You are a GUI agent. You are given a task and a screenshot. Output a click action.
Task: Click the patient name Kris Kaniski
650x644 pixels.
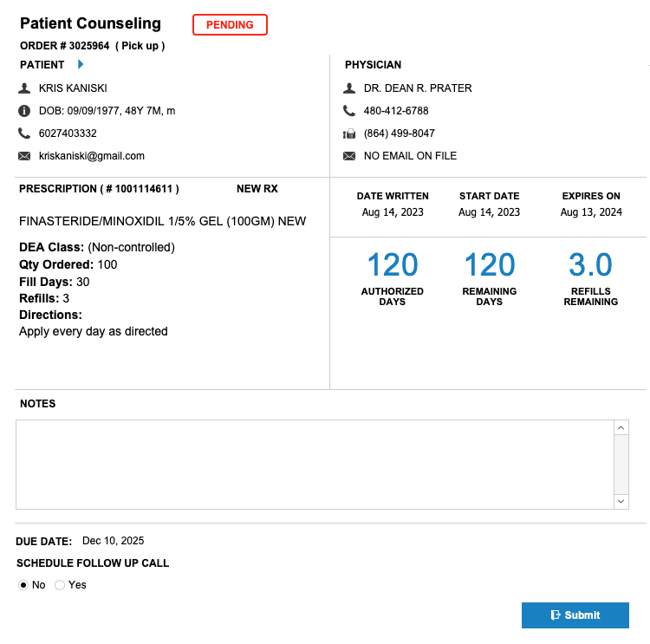(x=73, y=88)
